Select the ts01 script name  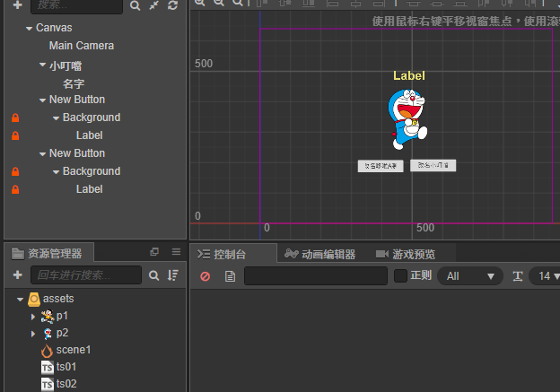click(x=66, y=367)
